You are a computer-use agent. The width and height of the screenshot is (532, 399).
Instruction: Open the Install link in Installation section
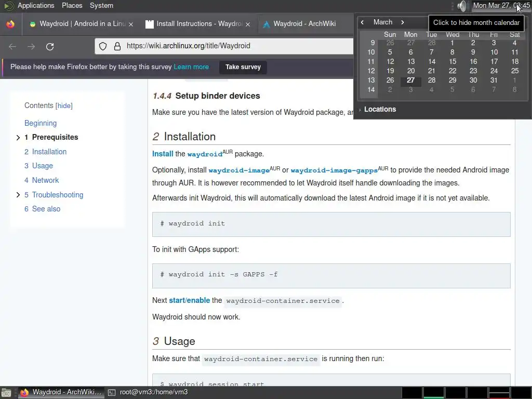163,154
